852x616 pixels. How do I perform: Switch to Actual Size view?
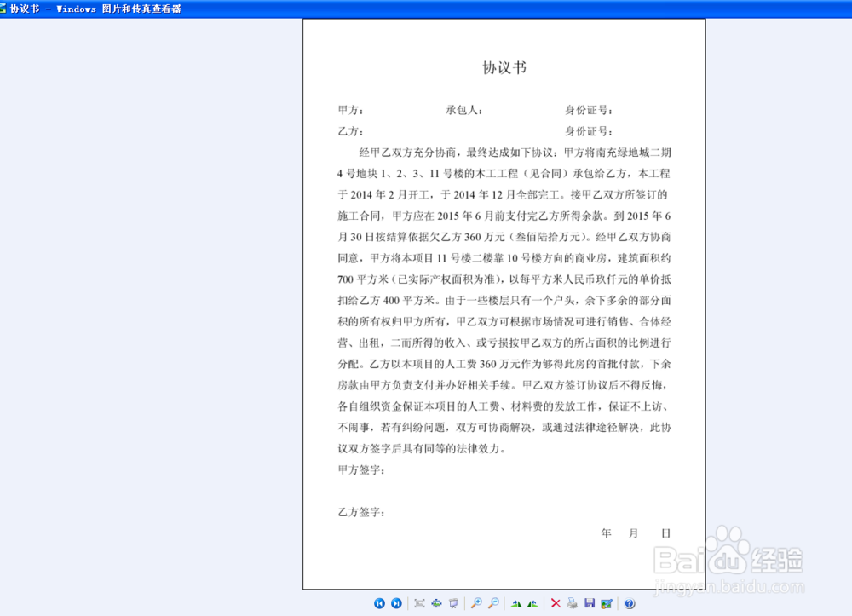[436, 602]
